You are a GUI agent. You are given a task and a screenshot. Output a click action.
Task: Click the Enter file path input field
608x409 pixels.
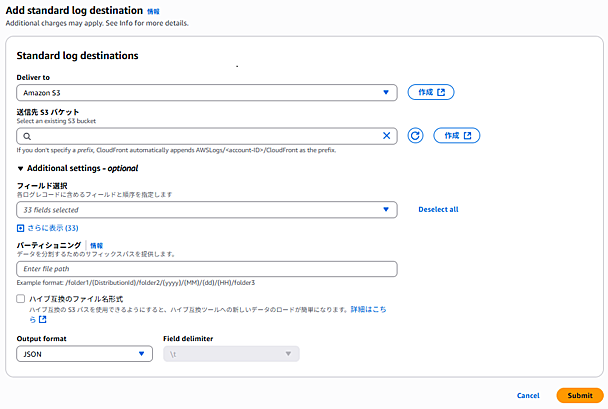(x=207, y=269)
